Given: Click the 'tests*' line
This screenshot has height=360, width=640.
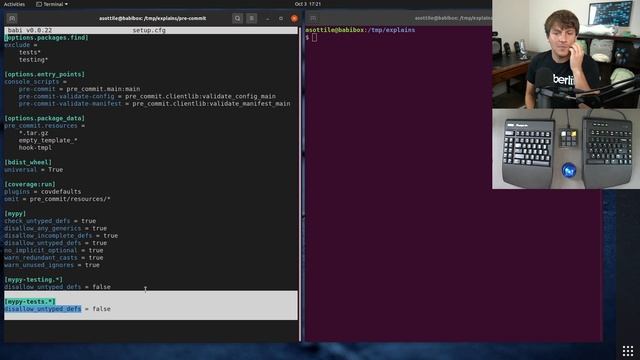Looking at the screenshot, I should coord(30,52).
